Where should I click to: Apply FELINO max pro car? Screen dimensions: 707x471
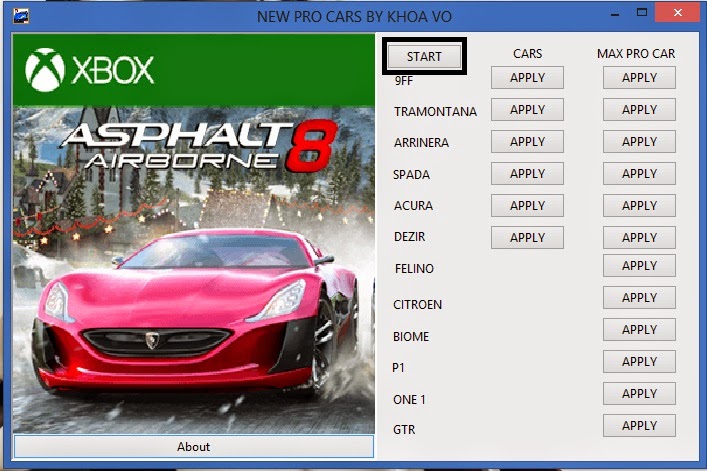click(639, 265)
